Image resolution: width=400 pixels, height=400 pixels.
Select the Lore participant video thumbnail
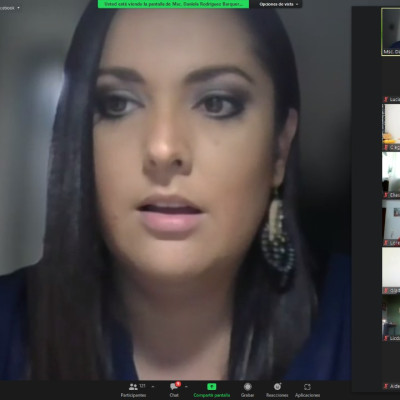pos(391,223)
